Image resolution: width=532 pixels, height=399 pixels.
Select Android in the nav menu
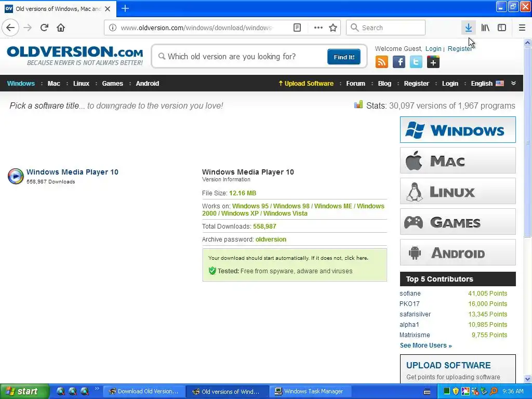[x=147, y=84]
